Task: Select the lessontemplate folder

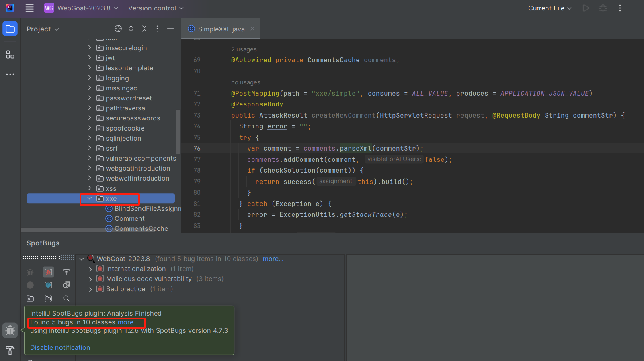Action: coord(125,68)
